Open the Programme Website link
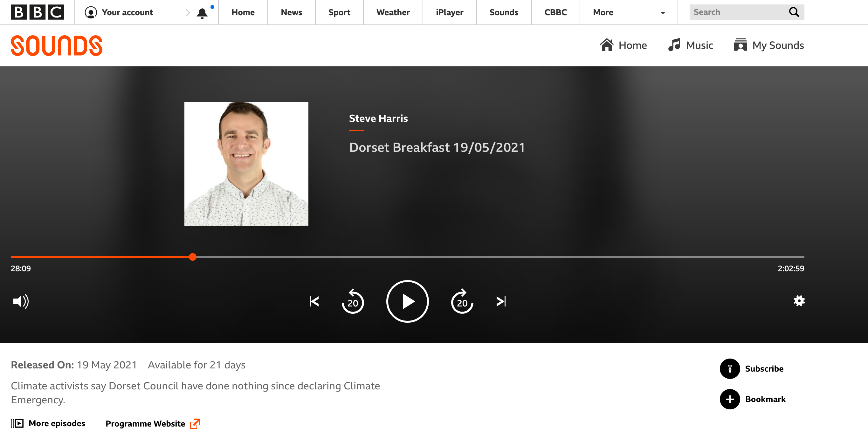Image resolution: width=868 pixels, height=444 pixels. [153, 423]
